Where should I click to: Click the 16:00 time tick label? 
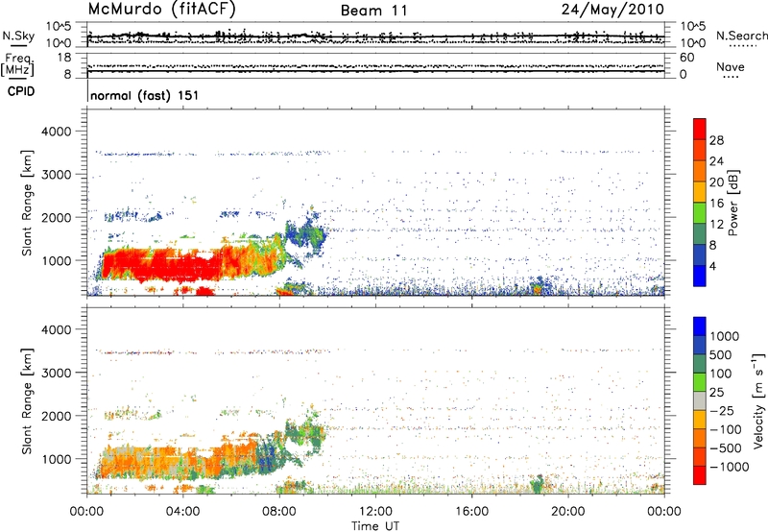pos(471,512)
